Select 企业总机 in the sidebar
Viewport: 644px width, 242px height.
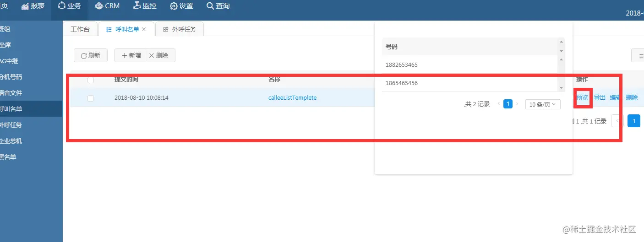coord(31,141)
